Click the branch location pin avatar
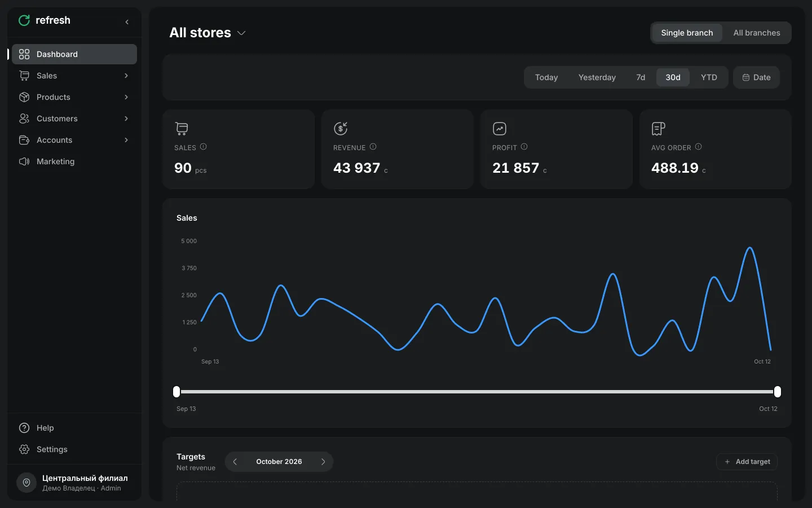The width and height of the screenshot is (812, 508). [27, 483]
